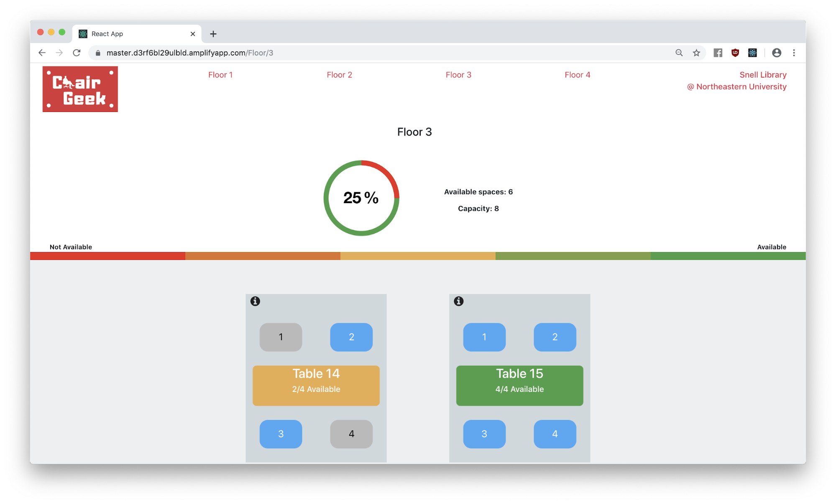Close the React App tab
836x504 pixels.
pyautogui.click(x=193, y=34)
